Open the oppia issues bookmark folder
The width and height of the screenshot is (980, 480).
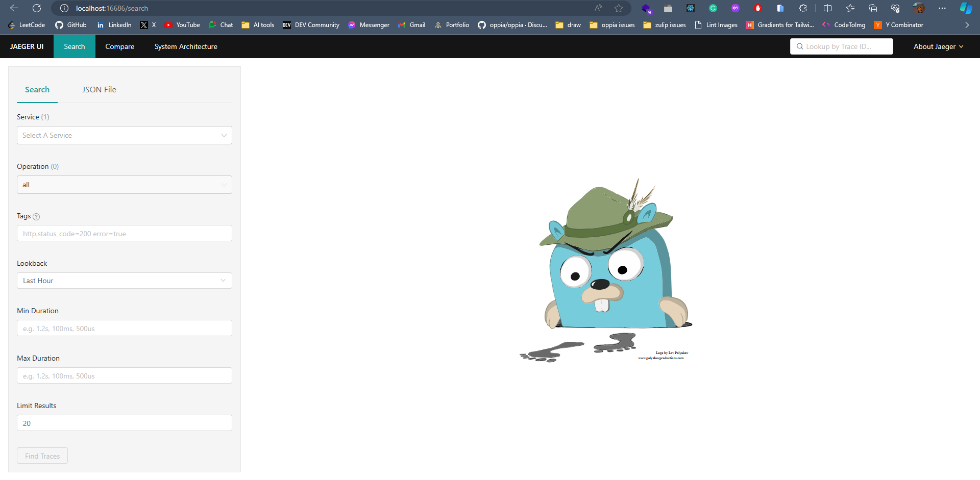612,25
